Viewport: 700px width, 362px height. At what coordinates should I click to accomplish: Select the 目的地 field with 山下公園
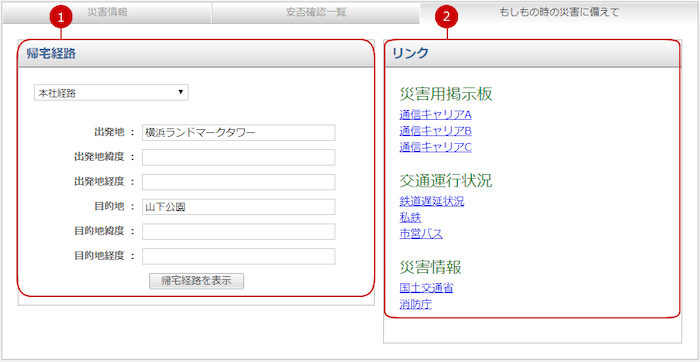point(239,207)
